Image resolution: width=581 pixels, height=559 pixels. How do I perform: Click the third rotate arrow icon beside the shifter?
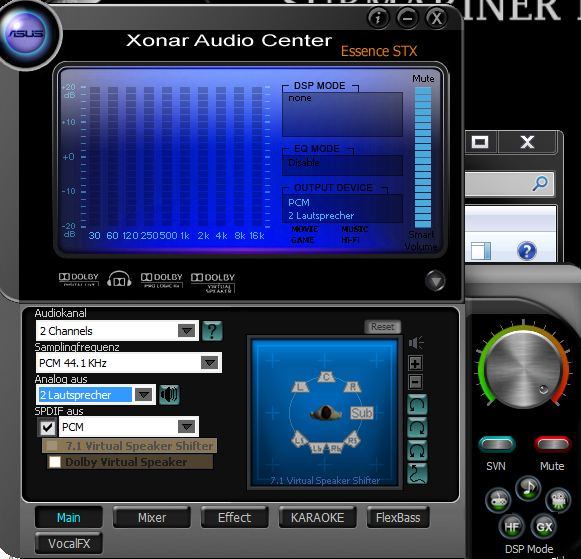pyautogui.click(x=417, y=450)
